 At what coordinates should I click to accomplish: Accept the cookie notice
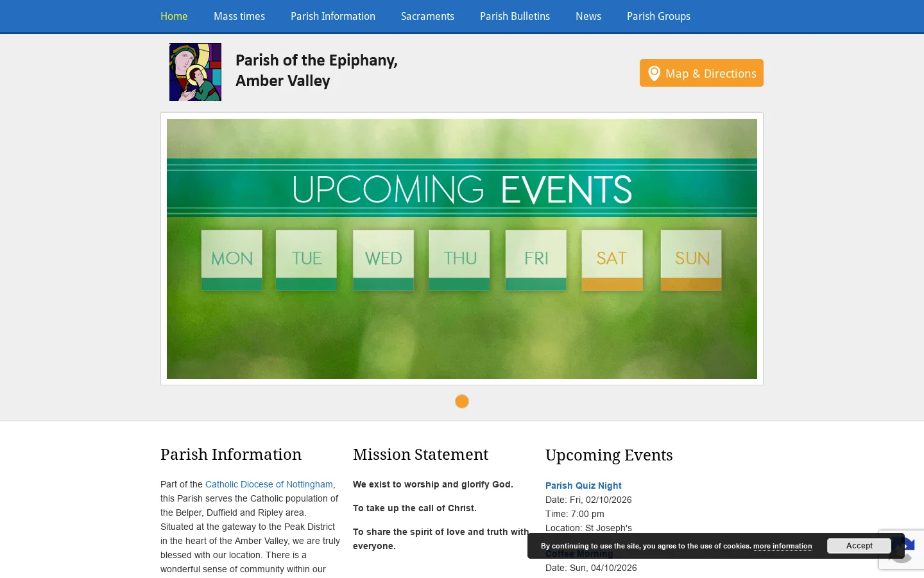tap(859, 546)
